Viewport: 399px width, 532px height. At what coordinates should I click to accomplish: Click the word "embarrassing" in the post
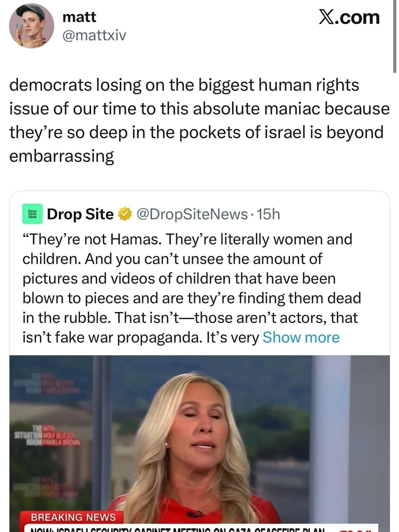pos(62,156)
